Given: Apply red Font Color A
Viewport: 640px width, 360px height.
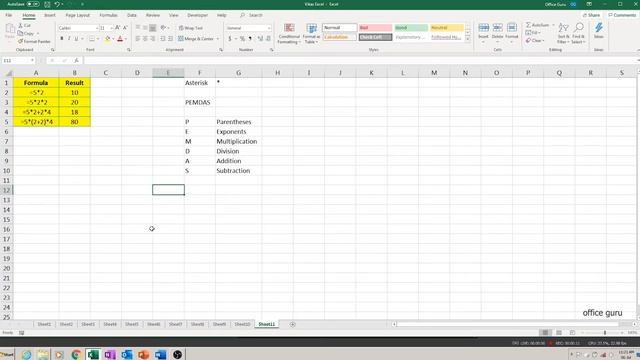Looking at the screenshot, I should (120, 39).
